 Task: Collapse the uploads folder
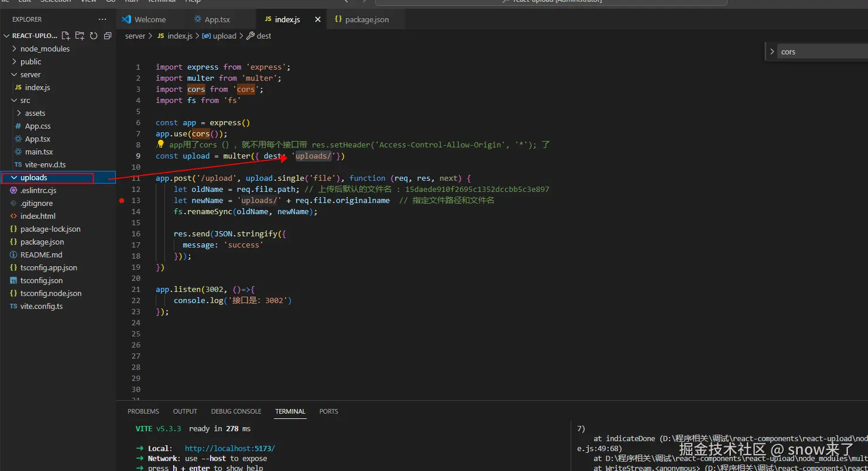pyautogui.click(x=33, y=177)
